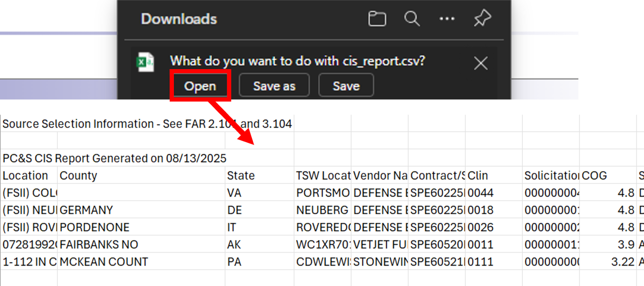
Task: Select the STONEWIN vendor cell
Action: (x=380, y=262)
